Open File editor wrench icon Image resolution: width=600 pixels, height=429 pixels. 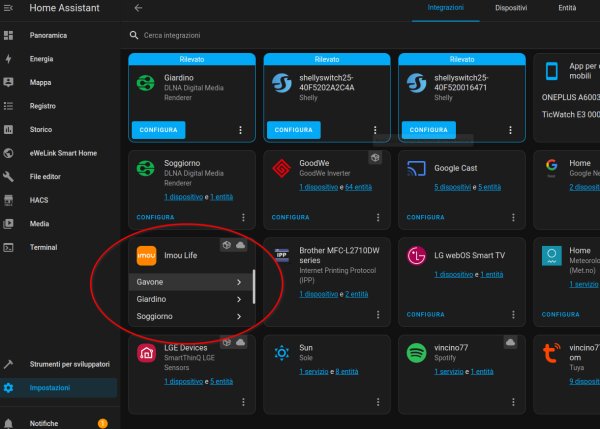pos(8,176)
